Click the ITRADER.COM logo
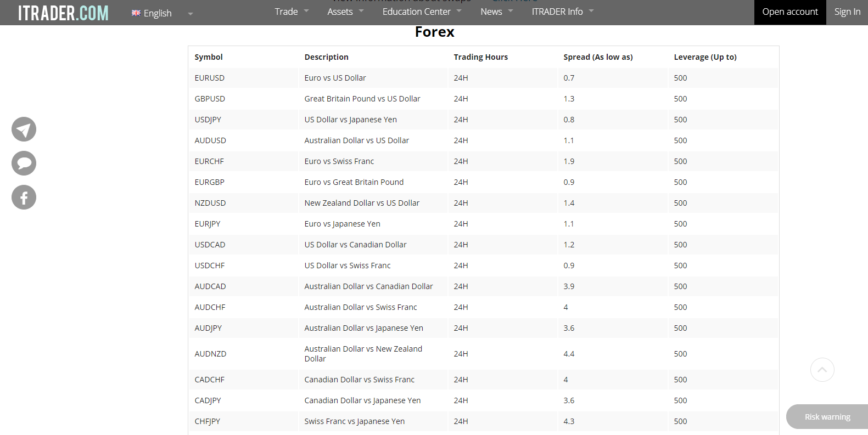The height and width of the screenshot is (435, 868). tap(63, 13)
